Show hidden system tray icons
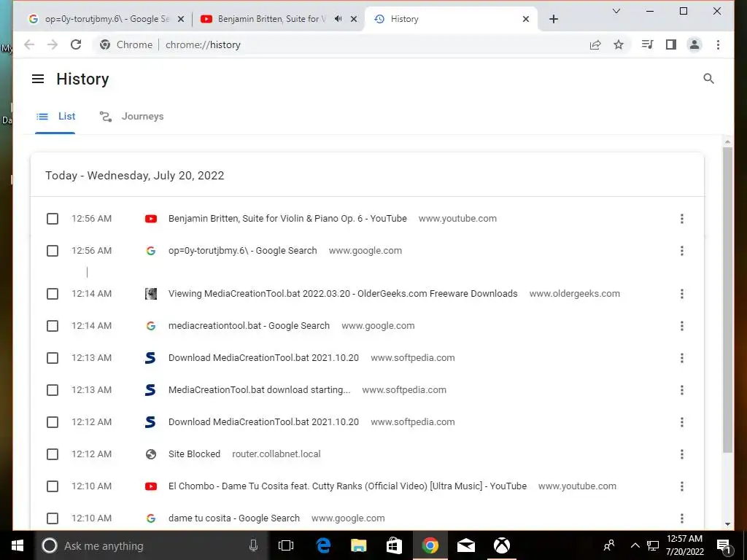The height and width of the screenshot is (560, 747). click(635, 545)
